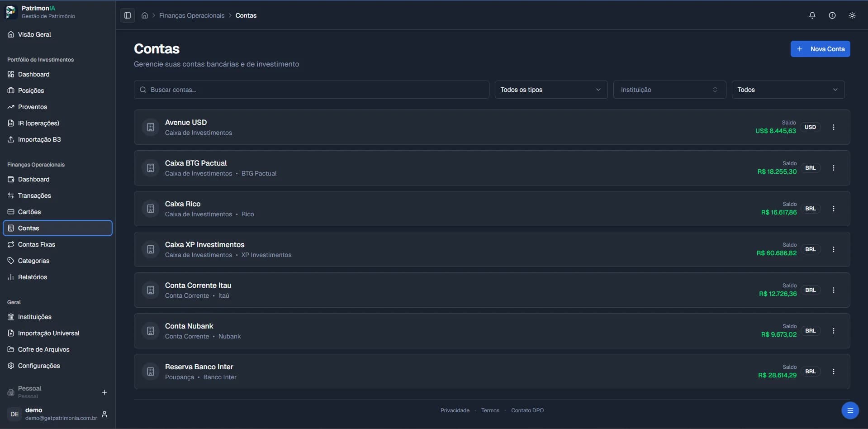868x429 pixels.
Task: Go to home breadcrumb icon
Action: coord(145,15)
